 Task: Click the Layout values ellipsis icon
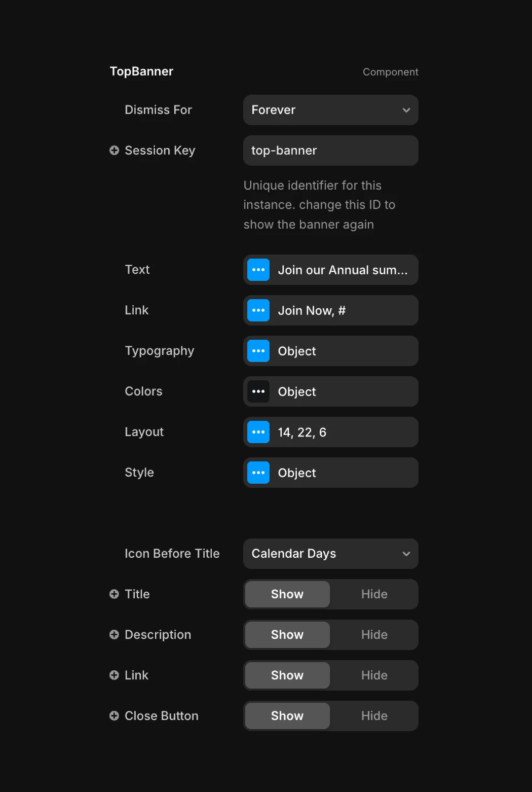tap(258, 432)
